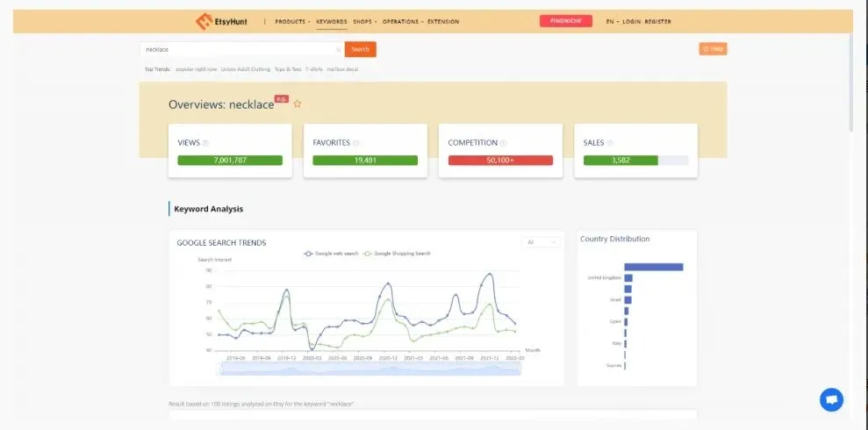Image resolution: width=868 pixels, height=430 pixels.
Task: Expand the SHOPS menu
Action: pyautogui.click(x=364, y=22)
